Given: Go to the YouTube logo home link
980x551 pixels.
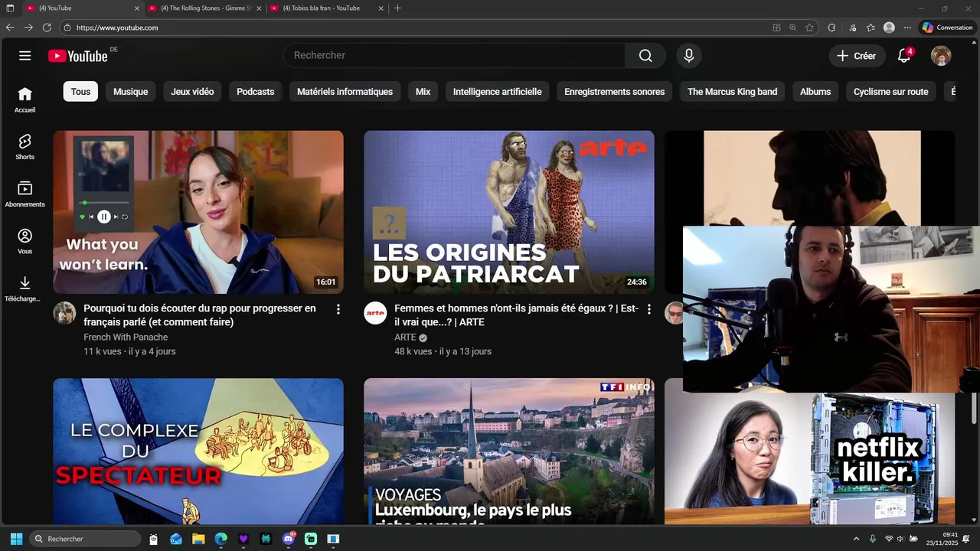Looking at the screenshot, I should tap(77, 56).
